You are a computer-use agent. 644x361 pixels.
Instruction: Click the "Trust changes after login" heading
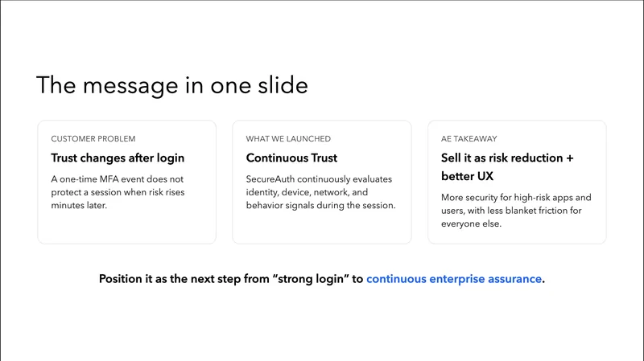pos(118,158)
